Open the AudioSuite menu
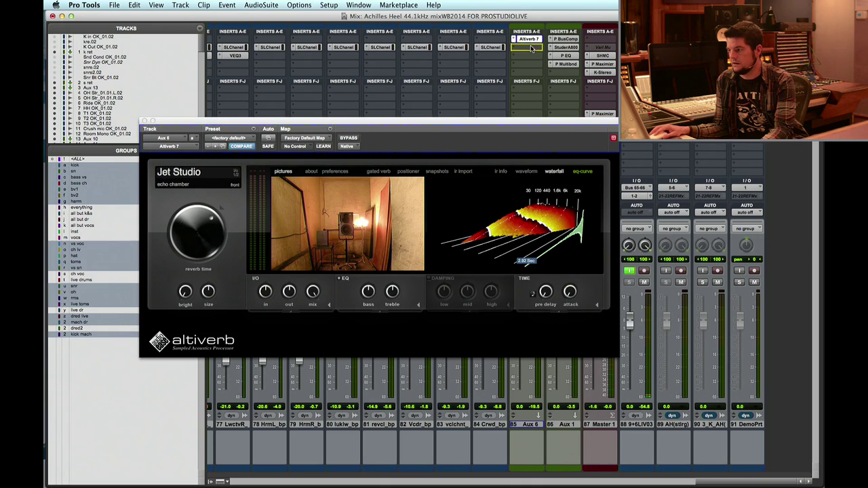This screenshot has height=488, width=868. 261,5
